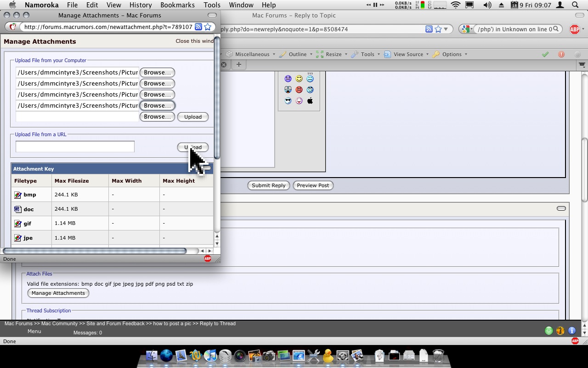Insert the red angry smiley

coord(299,90)
